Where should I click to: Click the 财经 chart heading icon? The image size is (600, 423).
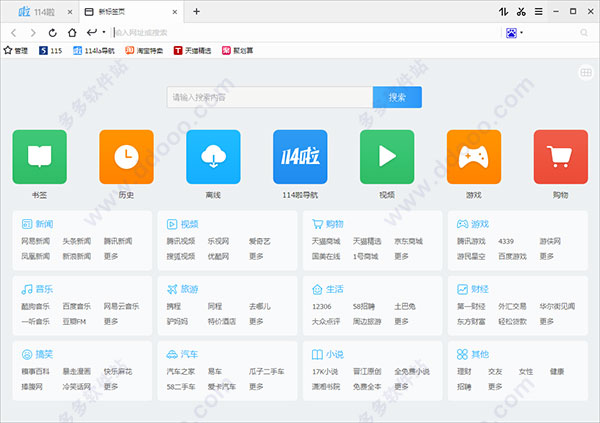point(462,289)
